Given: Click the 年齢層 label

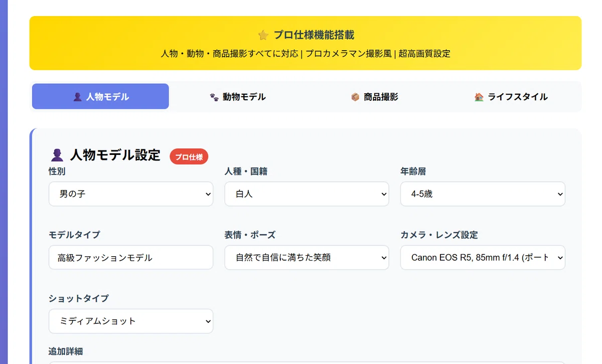Looking at the screenshot, I should coord(413,171).
